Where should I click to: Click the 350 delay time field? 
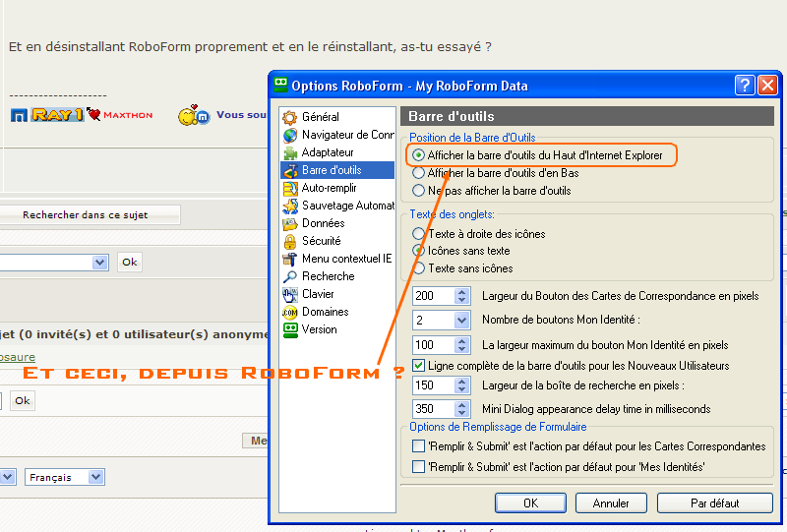point(434,408)
